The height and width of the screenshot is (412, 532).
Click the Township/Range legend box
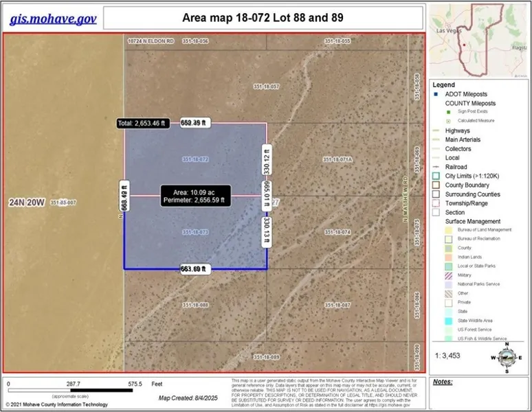tap(436, 203)
